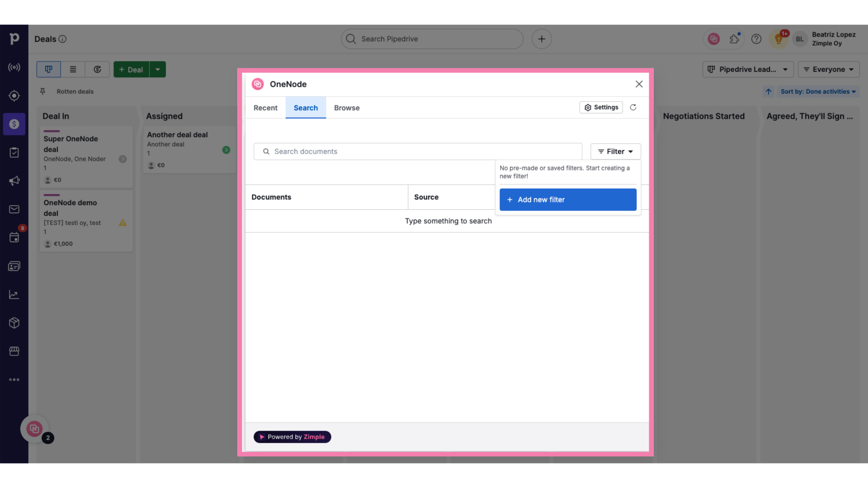Open Insights chart icon in sidebar
Viewport: 868px width, 488px height.
point(14,295)
